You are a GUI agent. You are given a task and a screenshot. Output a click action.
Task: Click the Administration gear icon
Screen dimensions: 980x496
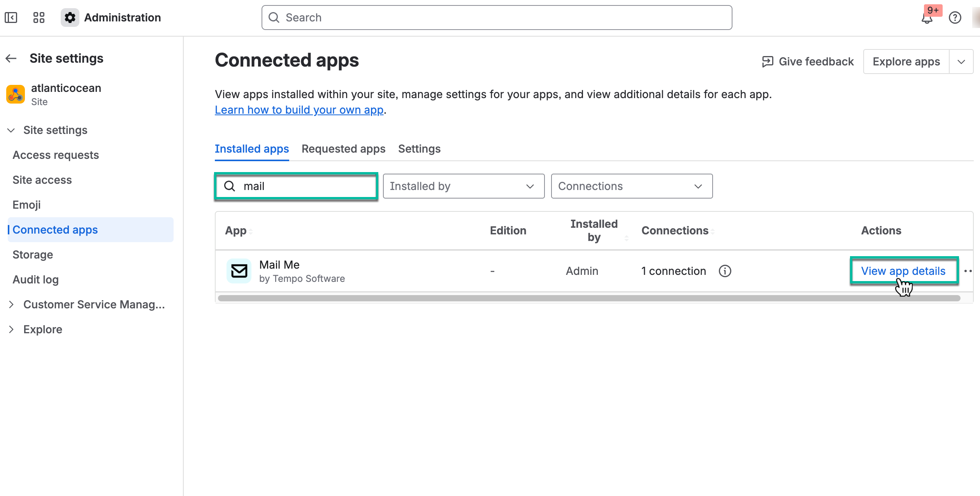point(70,18)
